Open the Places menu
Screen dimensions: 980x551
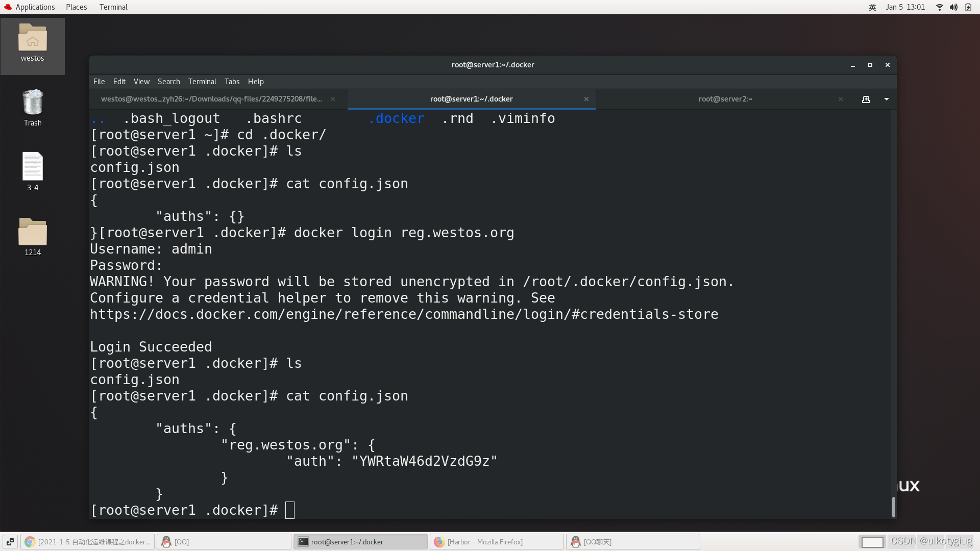[77, 7]
